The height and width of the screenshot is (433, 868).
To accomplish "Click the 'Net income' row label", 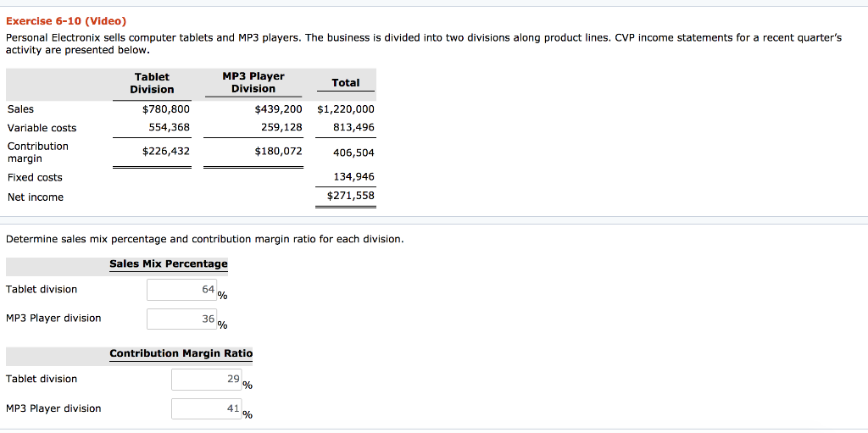I will point(36,197).
